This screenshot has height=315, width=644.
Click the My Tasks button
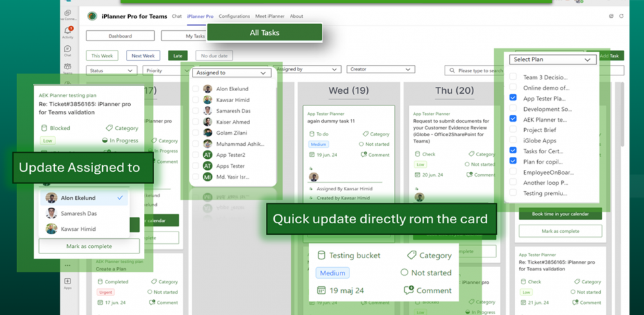point(195,36)
